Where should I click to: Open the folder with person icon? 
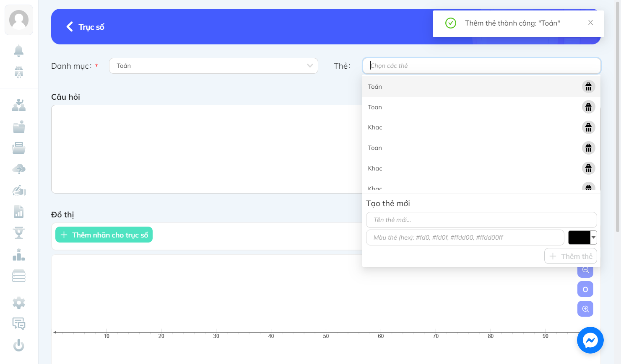[19, 126]
